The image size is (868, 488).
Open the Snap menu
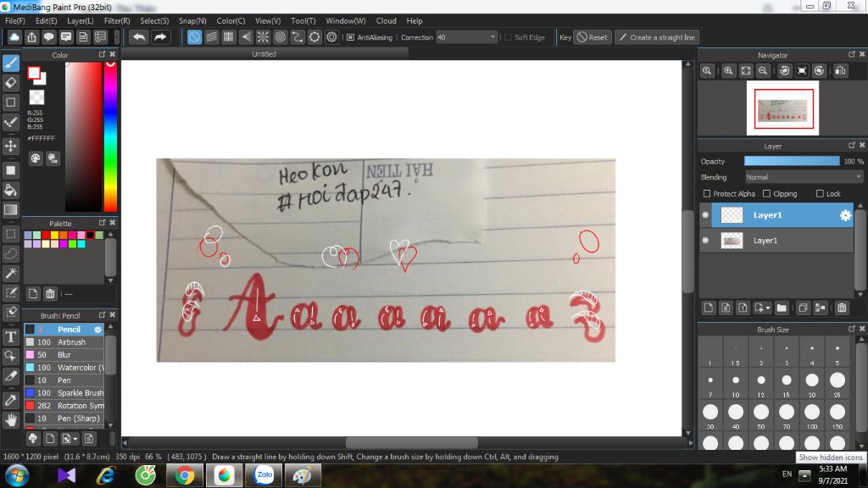pos(192,20)
